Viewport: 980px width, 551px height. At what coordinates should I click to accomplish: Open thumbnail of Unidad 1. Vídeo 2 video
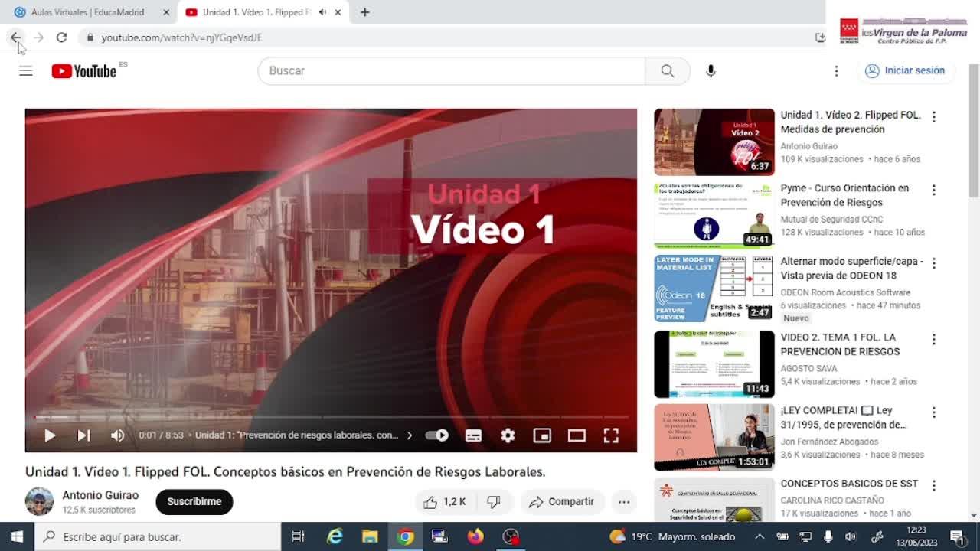pos(714,142)
